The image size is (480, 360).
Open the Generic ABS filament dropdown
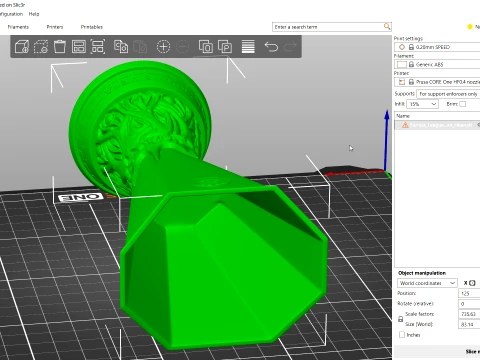pos(437,64)
